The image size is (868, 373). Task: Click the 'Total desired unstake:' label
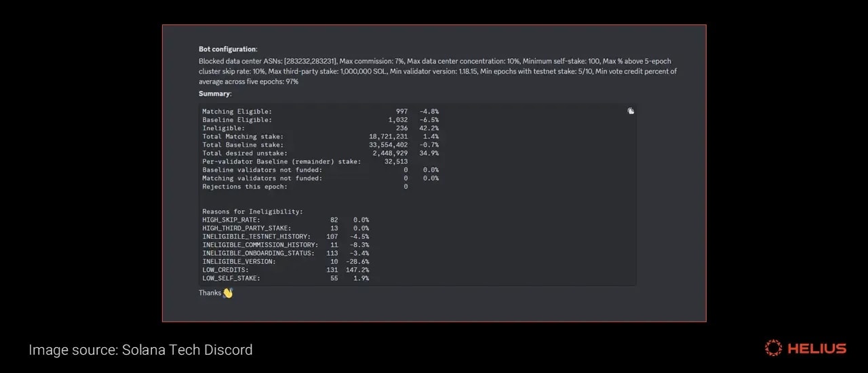point(245,153)
